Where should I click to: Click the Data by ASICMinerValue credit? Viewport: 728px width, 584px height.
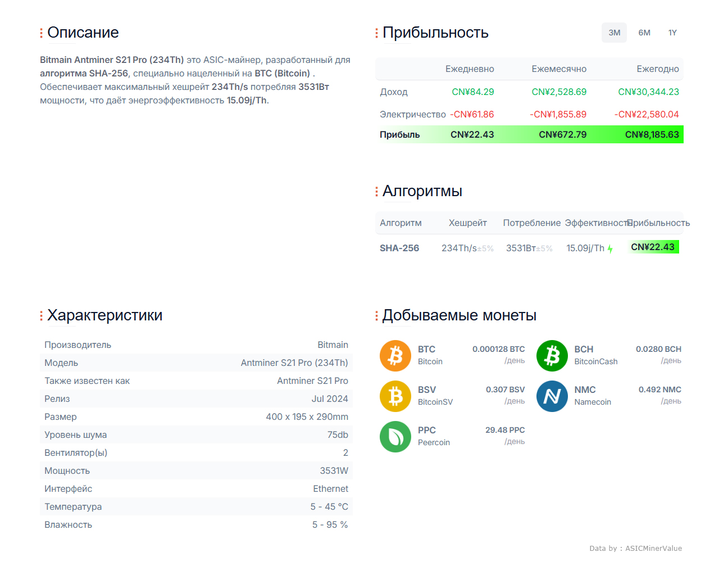tap(635, 548)
